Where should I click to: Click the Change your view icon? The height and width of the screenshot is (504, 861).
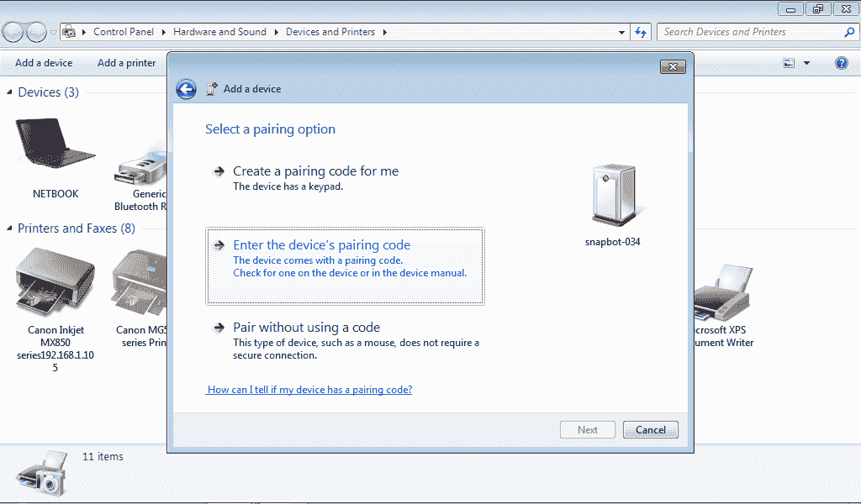click(x=789, y=63)
